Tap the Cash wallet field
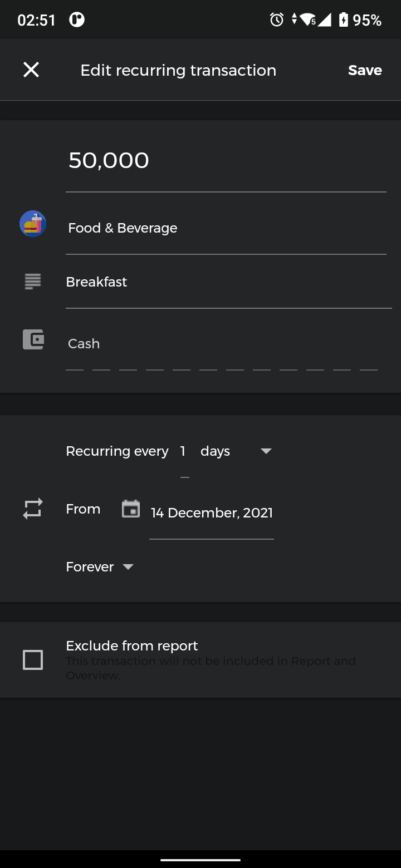Screen dimensions: 401x868 pos(223,344)
